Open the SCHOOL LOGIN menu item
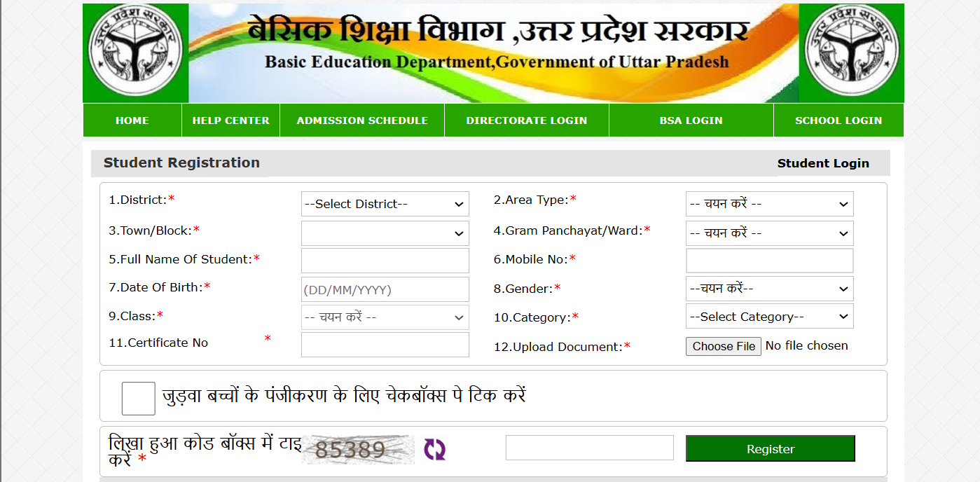Viewport: 980px width, 482px height. 838,120
